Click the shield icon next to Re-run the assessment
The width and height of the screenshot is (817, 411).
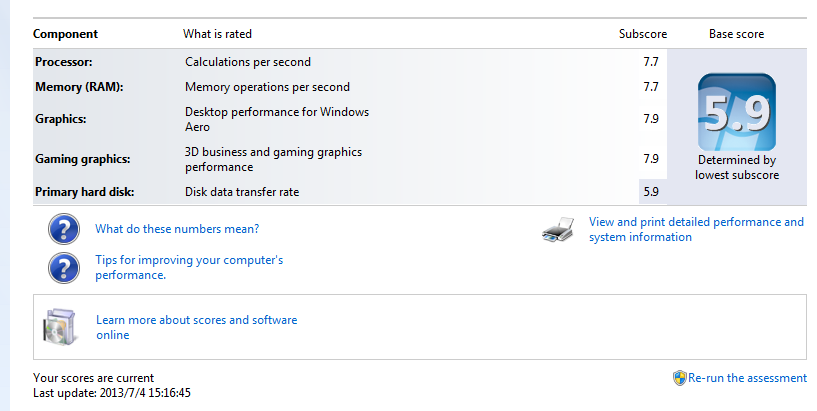click(680, 378)
